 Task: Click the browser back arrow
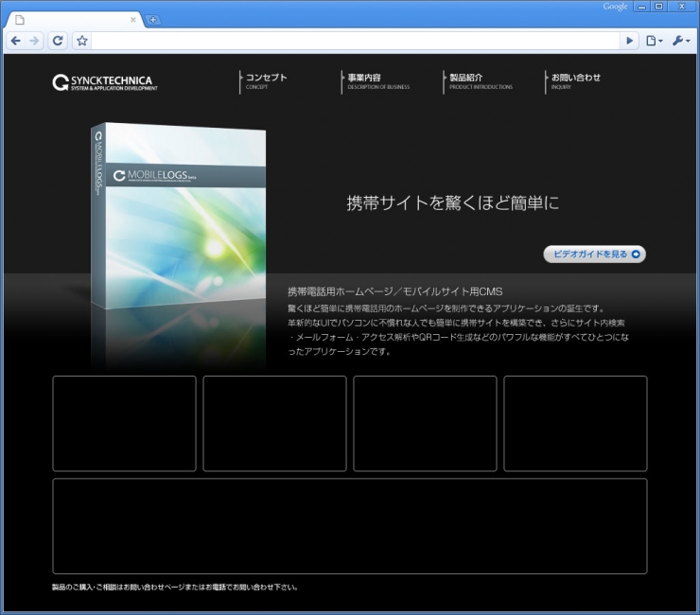tap(16, 41)
